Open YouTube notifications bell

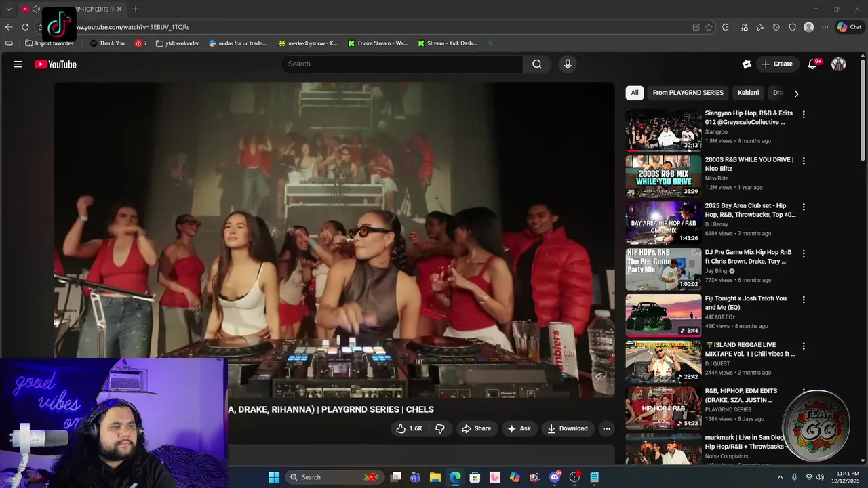812,64
